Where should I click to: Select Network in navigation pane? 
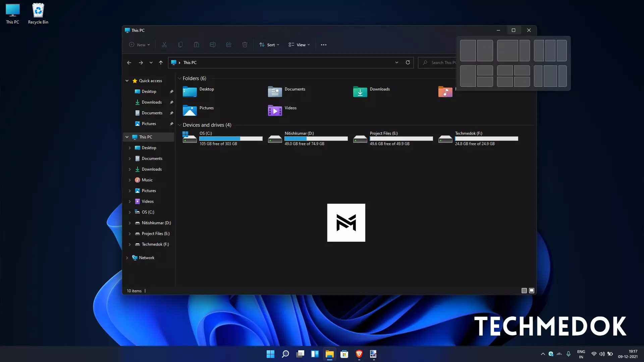pos(147,258)
